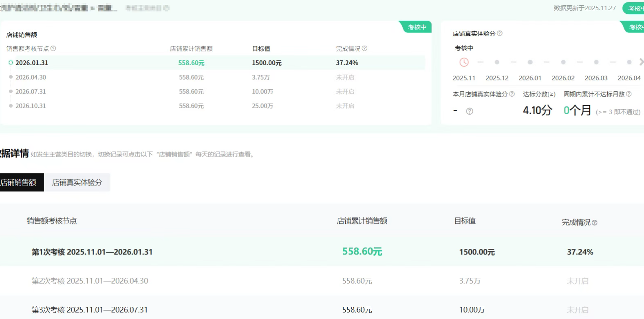Click help icon next to top 完成情况 header

364,49
